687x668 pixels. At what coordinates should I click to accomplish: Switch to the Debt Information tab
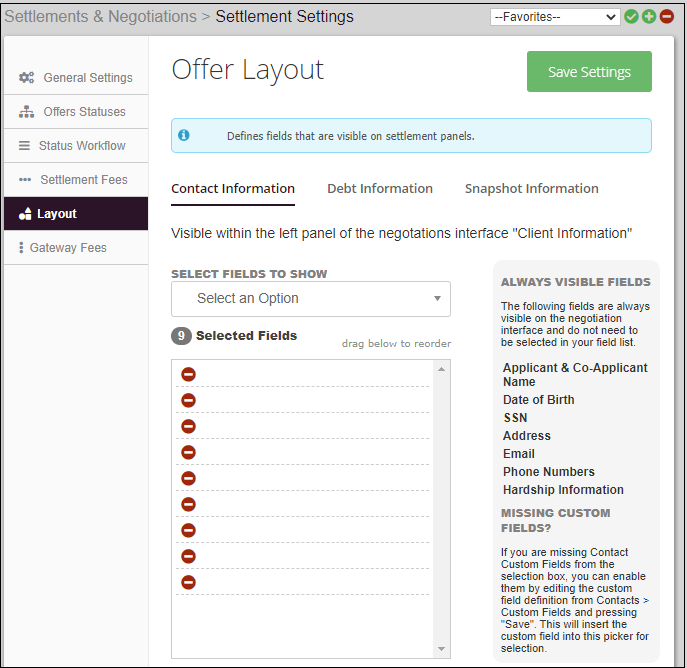pyautogui.click(x=380, y=188)
